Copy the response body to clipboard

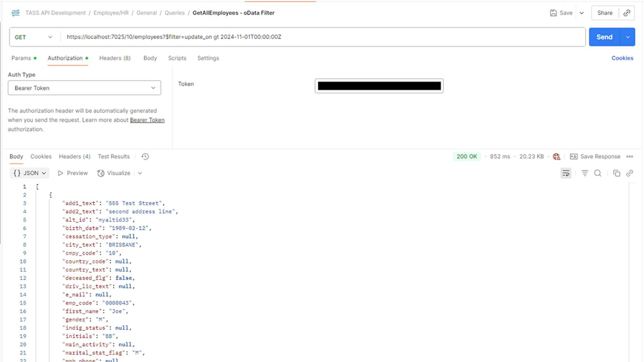617,174
